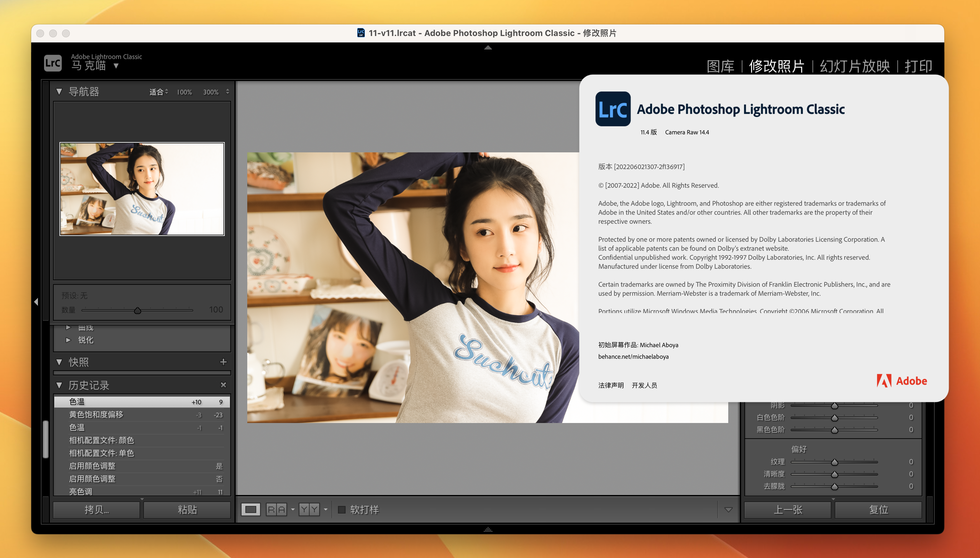Click the before/after YY view icon
Screen dimensions: 980x558
(309, 509)
